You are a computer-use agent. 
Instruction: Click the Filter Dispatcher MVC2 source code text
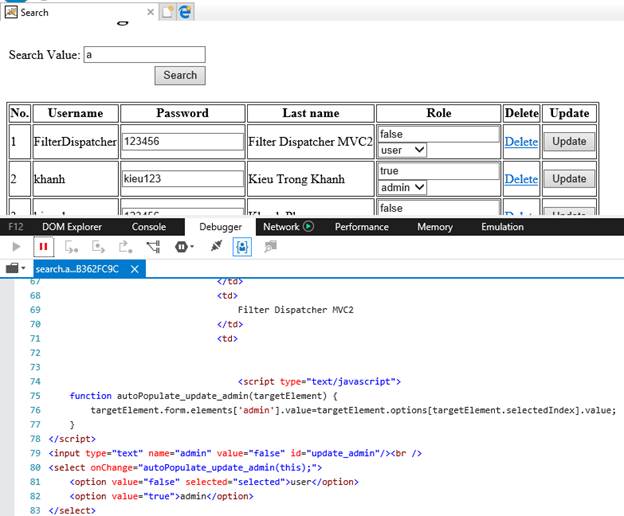coord(296,310)
